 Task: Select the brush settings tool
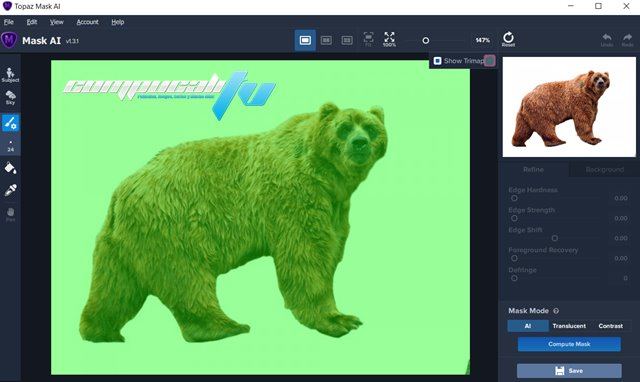pyautogui.click(x=10, y=123)
